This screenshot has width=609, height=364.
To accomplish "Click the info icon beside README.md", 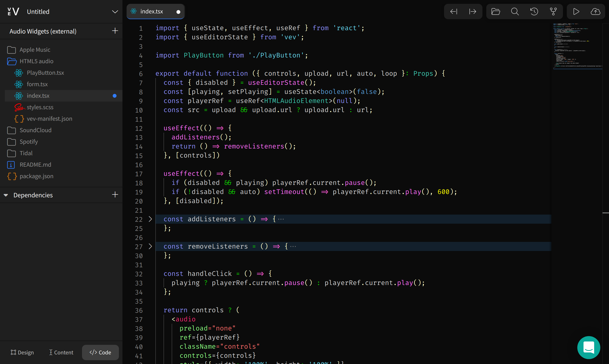I will click(11, 165).
